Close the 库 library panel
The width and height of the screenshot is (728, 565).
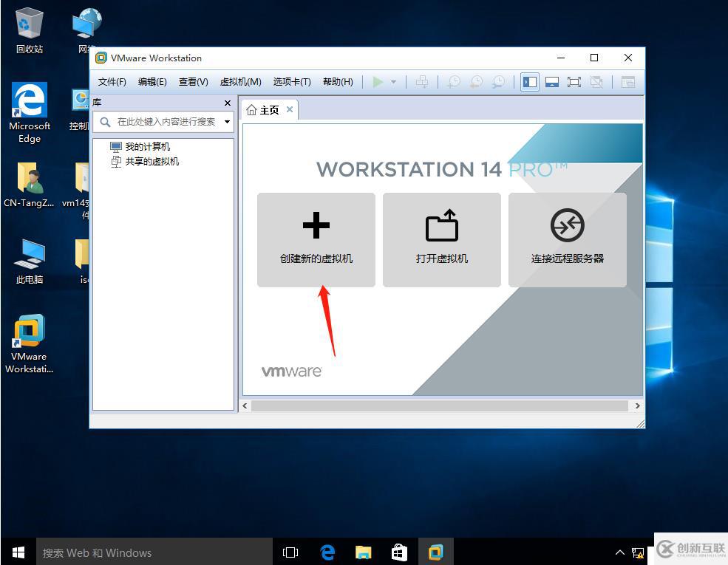click(x=227, y=103)
